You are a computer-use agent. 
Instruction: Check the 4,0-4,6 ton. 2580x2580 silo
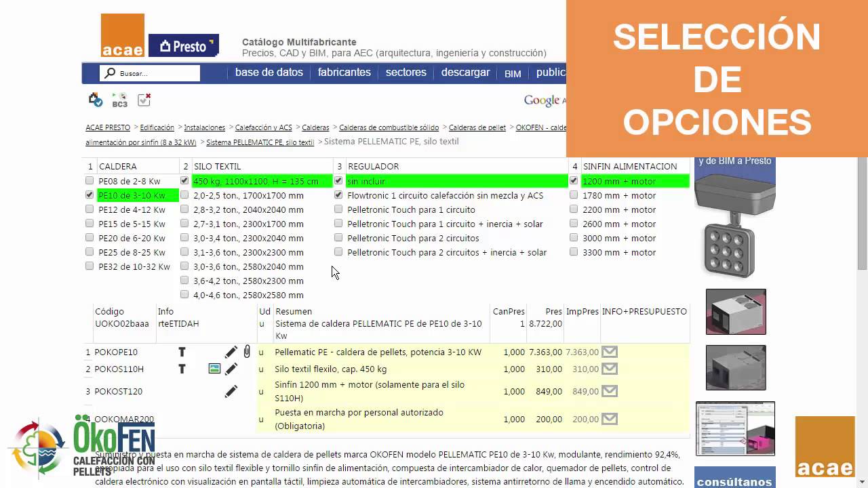[184, 295]
